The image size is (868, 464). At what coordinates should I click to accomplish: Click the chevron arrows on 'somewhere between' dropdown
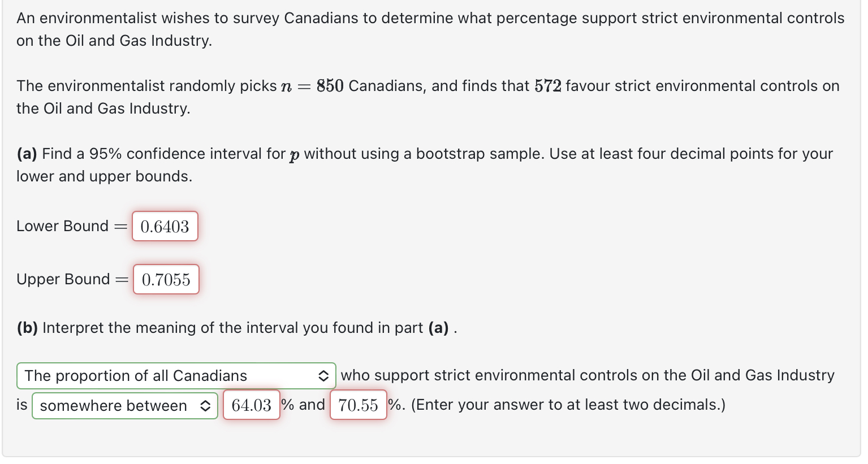pyautogui.click(x=205, y=406)
